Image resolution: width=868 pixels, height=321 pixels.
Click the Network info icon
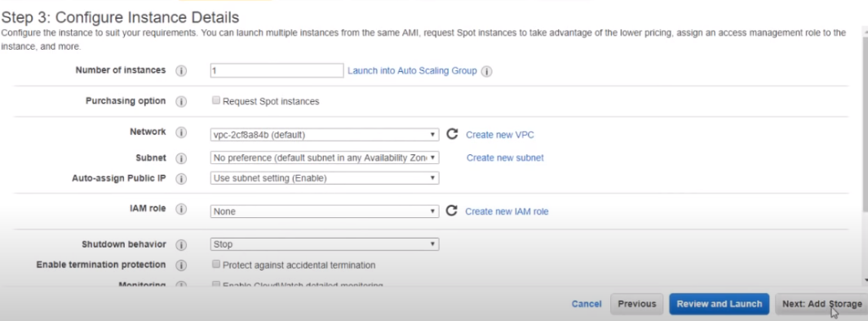click(181, 132)
